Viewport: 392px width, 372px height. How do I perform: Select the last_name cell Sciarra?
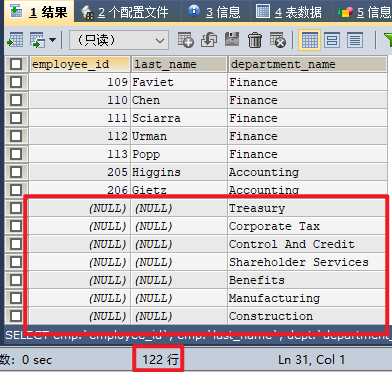pyautogui.click(x=179, y=118)
